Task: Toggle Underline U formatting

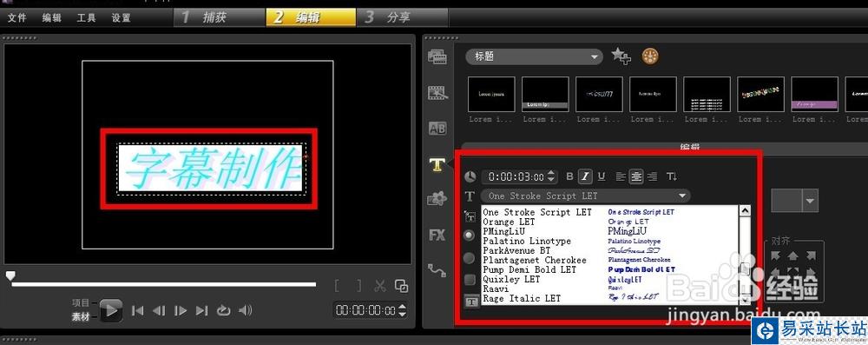Action: tap(602, 177)
